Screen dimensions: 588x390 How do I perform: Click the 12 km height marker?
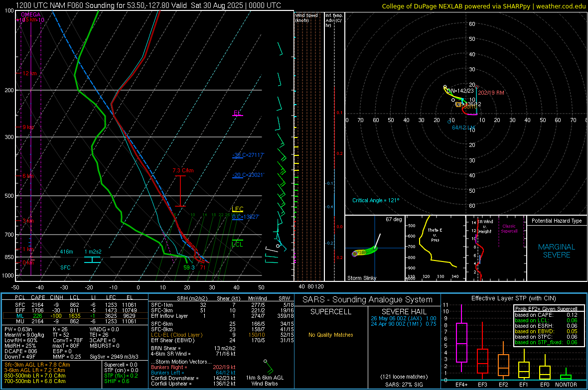coord(29,73)
